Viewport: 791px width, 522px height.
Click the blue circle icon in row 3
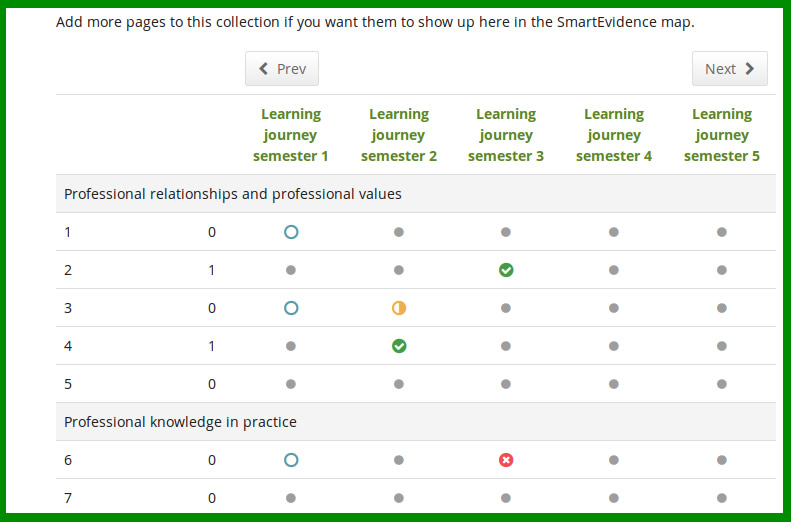click(x=291, y=308)
